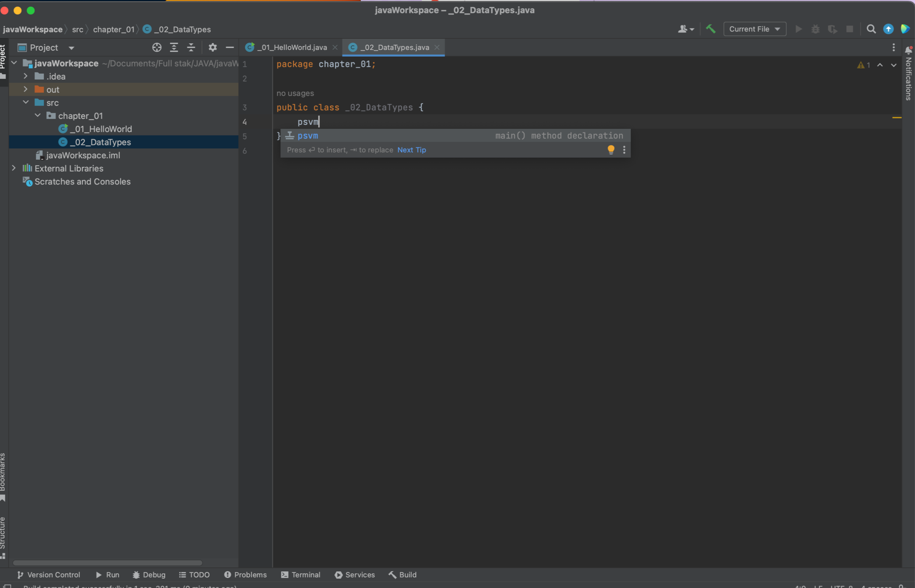Select javaWorkspace.iml in the project tree
Image resolution: width=915 pixels, height=588 pixels.
coord(83,155)
